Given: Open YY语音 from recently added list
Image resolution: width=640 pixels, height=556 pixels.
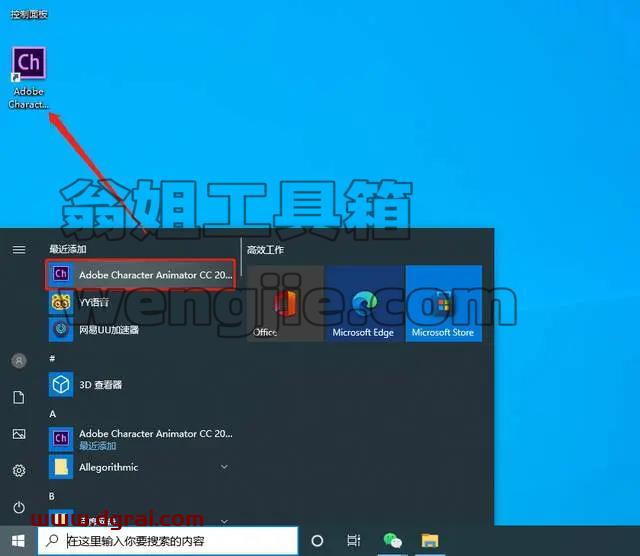Looking at the screenshot, I should pyautogui.click(x=140, y=302).
